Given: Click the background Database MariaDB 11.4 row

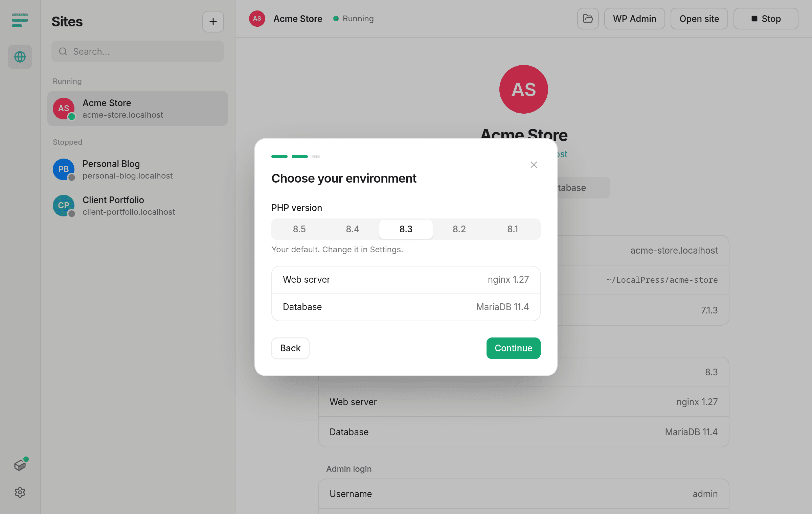Looking at the screenshot, I should click(524, 432).
